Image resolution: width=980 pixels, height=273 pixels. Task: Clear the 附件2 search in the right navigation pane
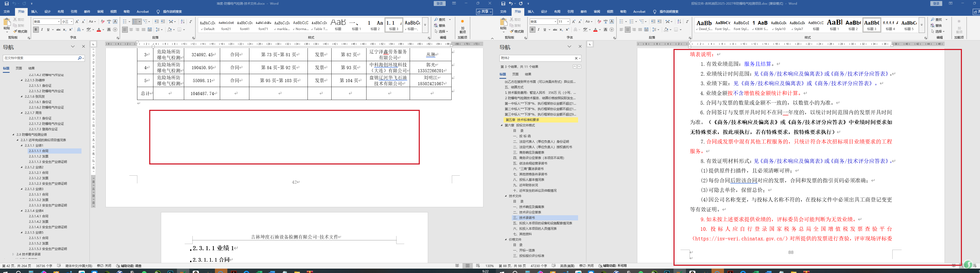(x=576, y=58)
